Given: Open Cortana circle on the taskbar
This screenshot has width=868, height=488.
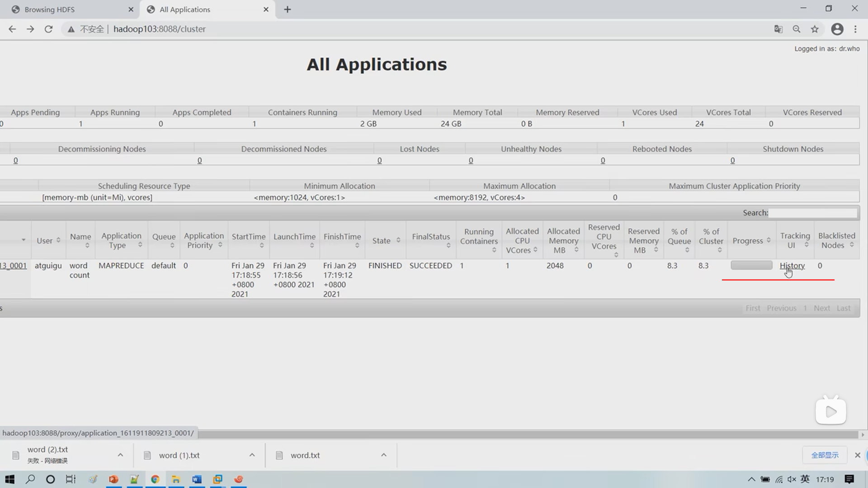Looking at the screenshot, I should [x=51, y=479].
